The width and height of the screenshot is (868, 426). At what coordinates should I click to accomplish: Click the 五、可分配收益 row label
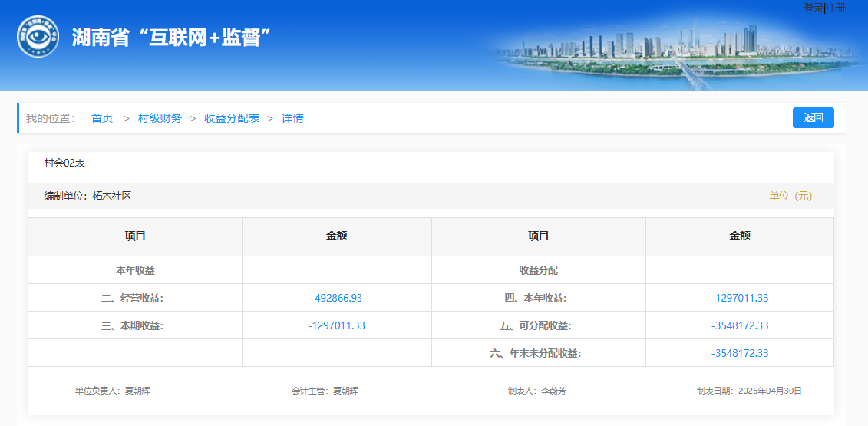[536, 325]
